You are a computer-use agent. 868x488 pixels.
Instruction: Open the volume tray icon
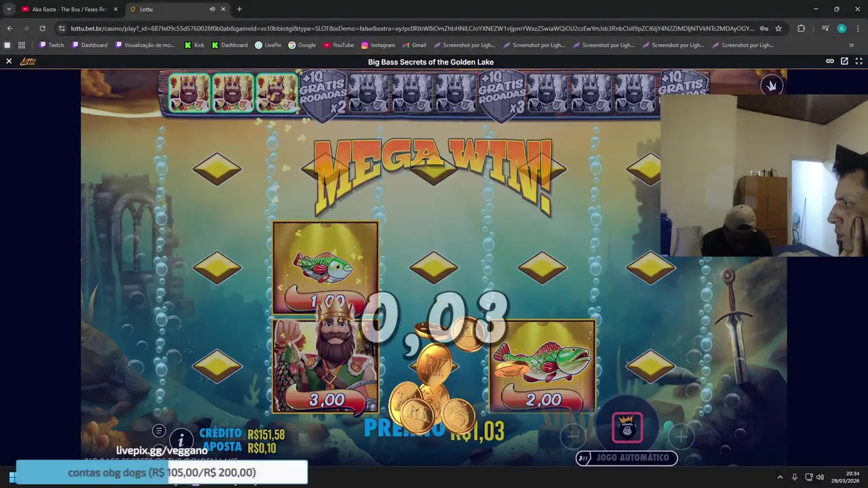pos(820,477)
